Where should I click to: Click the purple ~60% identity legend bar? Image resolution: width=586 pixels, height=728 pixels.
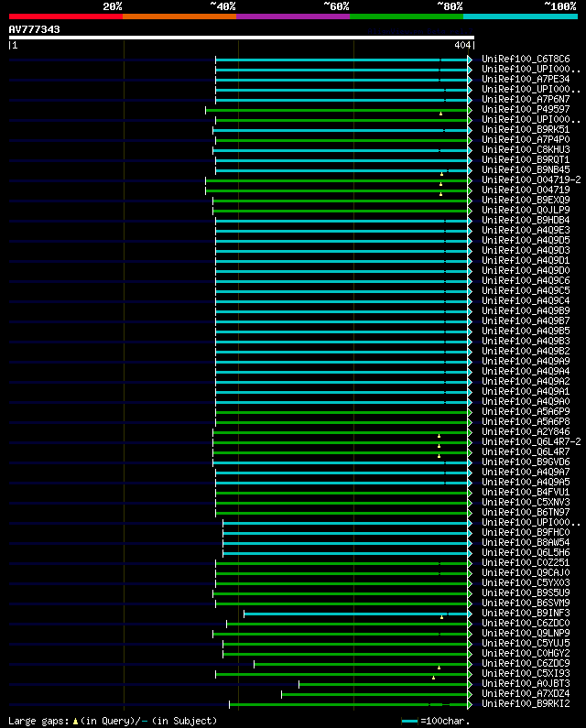tap(293, 16)
